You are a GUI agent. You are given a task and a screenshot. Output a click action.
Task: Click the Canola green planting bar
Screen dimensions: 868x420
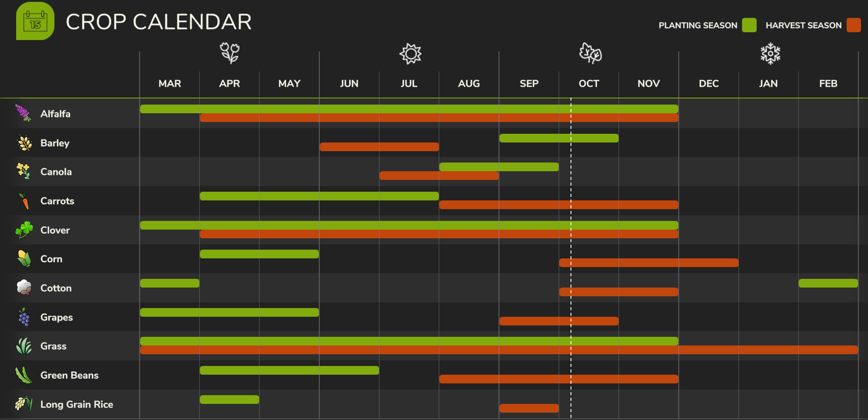(499, 167)
